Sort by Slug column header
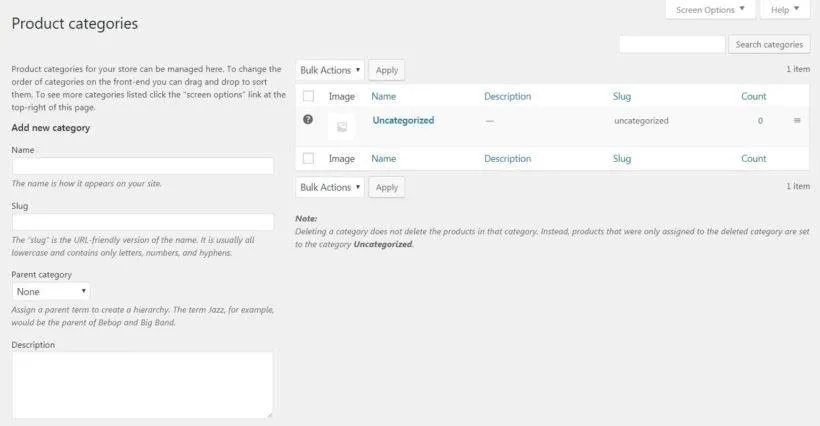Viewport: 820px width, 426px height. point(622,97)
